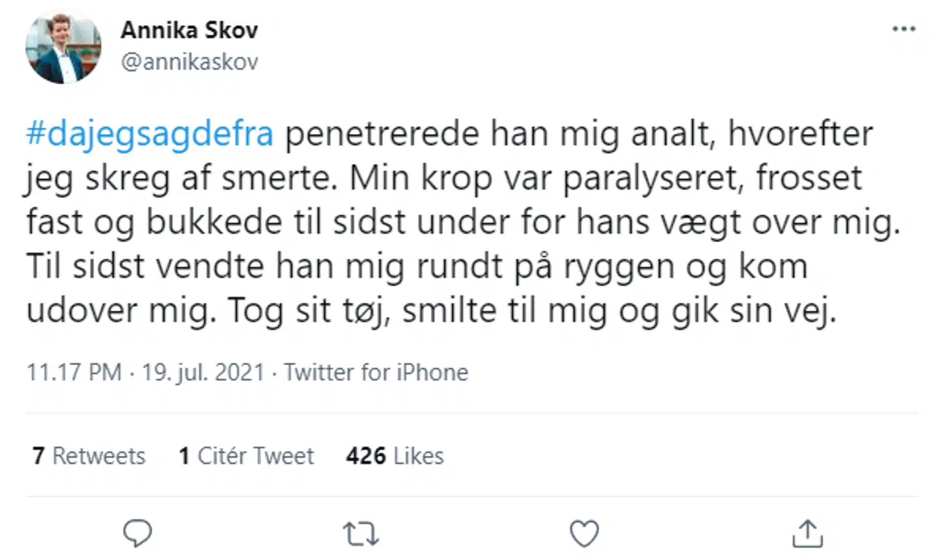The image size is (933, 560).
Task: Open the #dajegsagdefra hashtag
Action: 150,134
